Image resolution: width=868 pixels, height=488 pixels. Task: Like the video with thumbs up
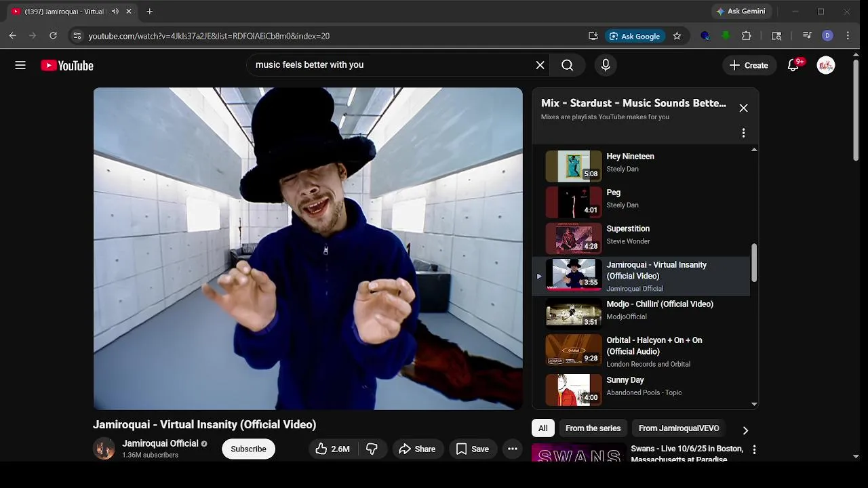click(332, 449)
